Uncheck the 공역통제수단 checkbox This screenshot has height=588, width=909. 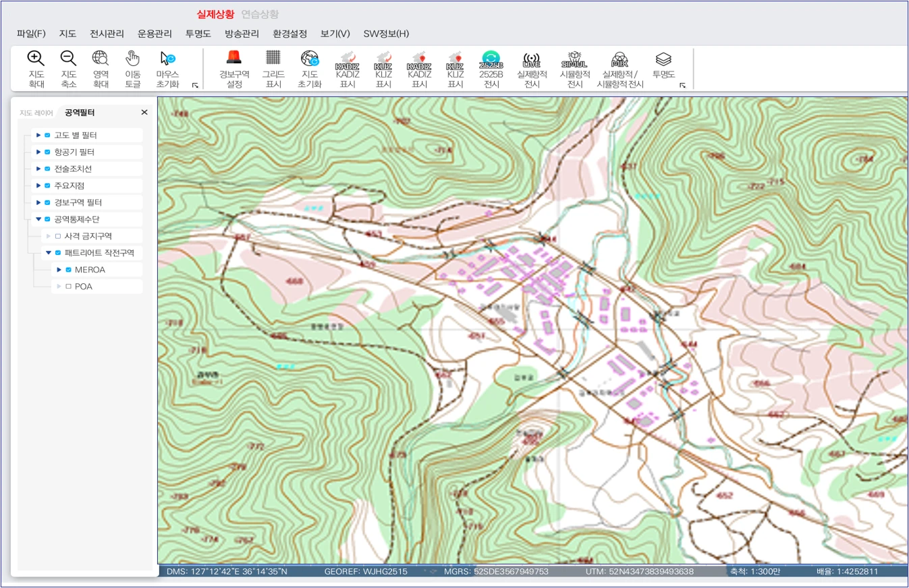[x=47, y=219]
